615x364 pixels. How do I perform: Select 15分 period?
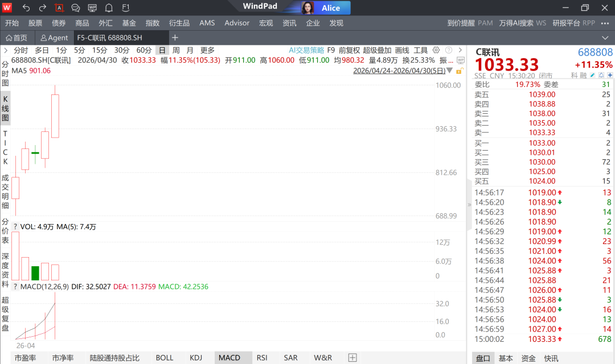[x=100, y=50]
